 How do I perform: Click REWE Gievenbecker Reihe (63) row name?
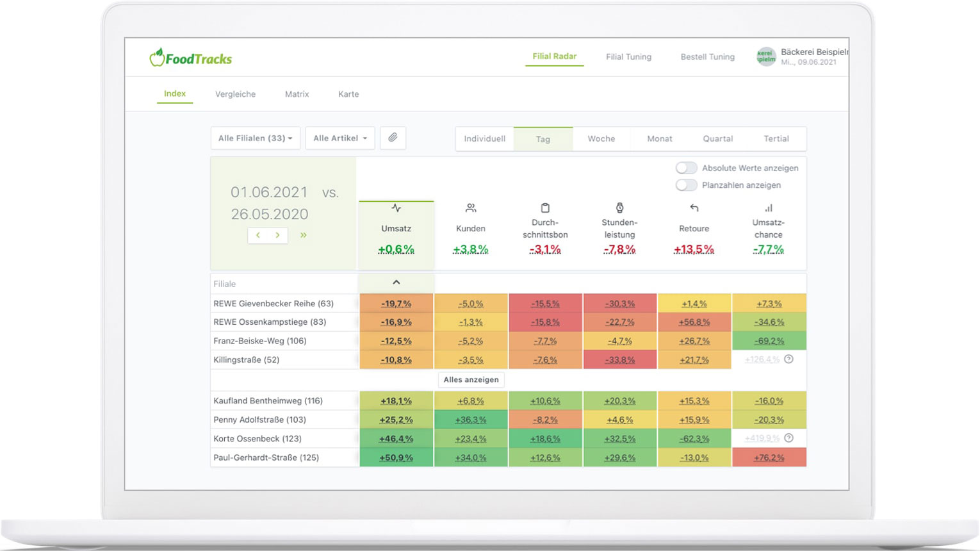pyautogui.click(x=274, y=304)
